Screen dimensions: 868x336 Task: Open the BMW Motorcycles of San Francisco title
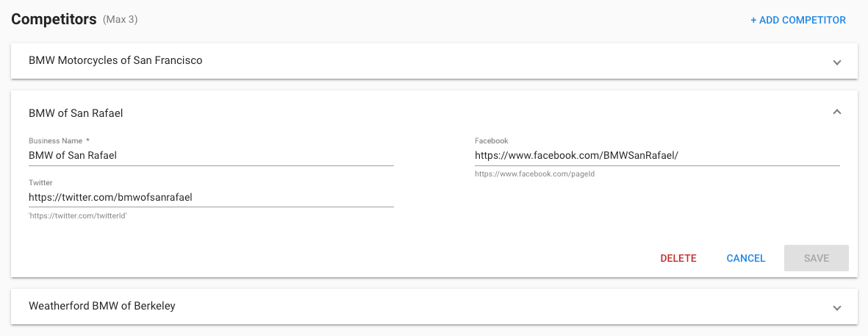[115, 60]
